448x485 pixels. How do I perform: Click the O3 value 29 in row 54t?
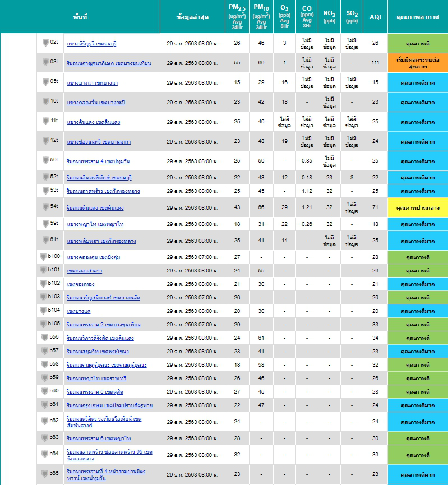click(284, 207)
